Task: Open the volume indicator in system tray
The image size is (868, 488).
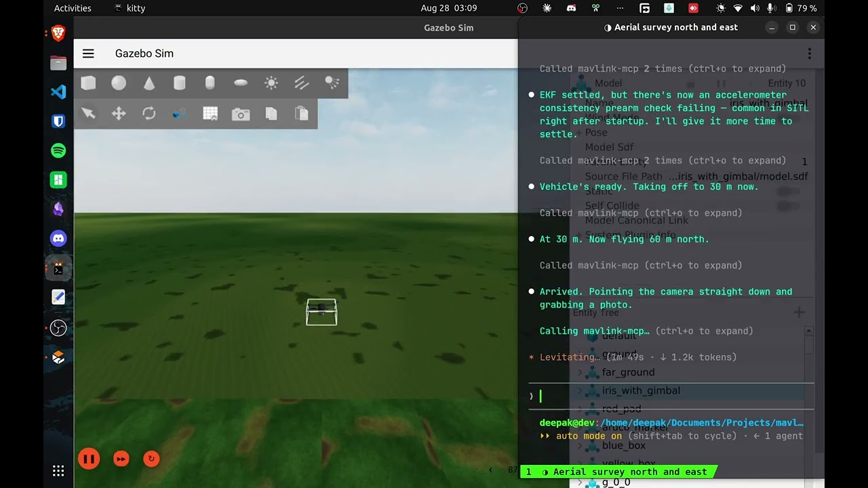Action: [754, 8]
